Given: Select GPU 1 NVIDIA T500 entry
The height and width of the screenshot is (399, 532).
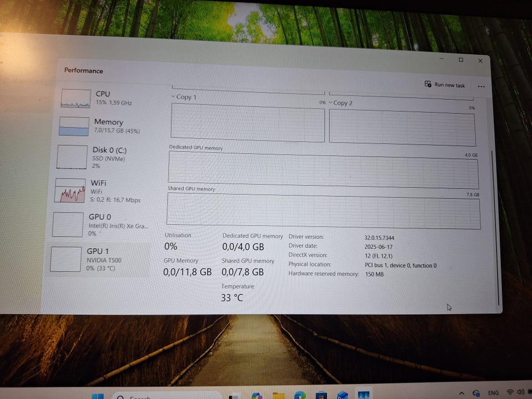Looking at the screenshot, I should (x=66, y=259).
